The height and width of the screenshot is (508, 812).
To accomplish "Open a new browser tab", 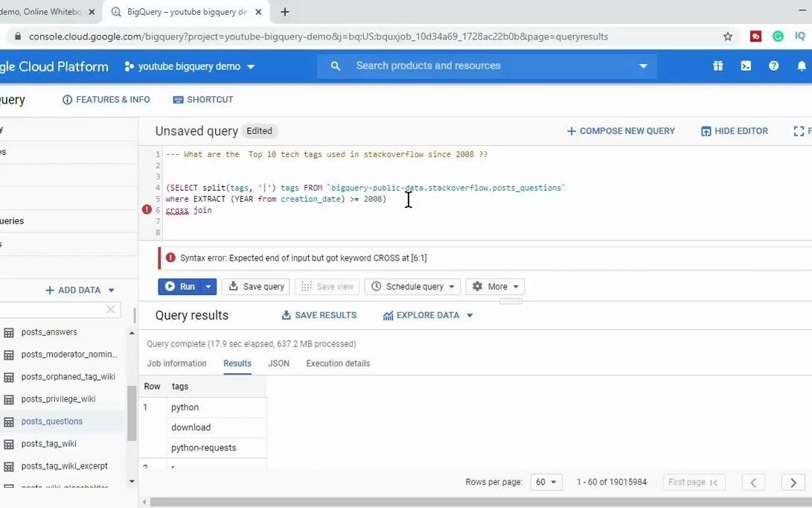I will (285, 12).
